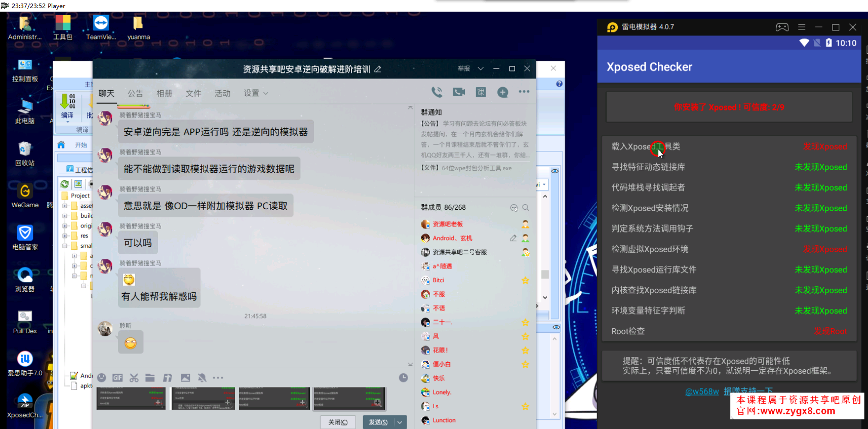Open the 开始 tab in background window
Screen dimensions: 868x429
(x=81, y=145)
